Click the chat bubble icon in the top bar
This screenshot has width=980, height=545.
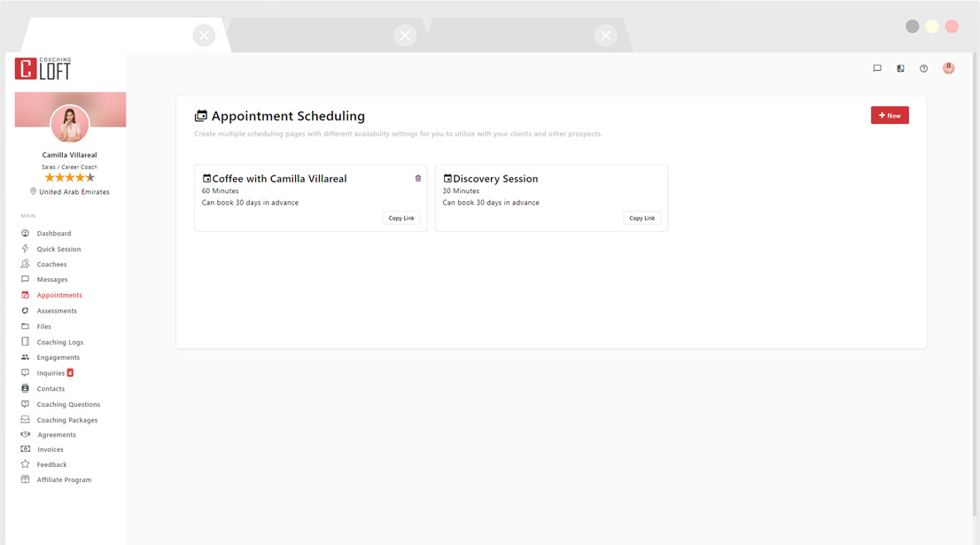point(876,68)
